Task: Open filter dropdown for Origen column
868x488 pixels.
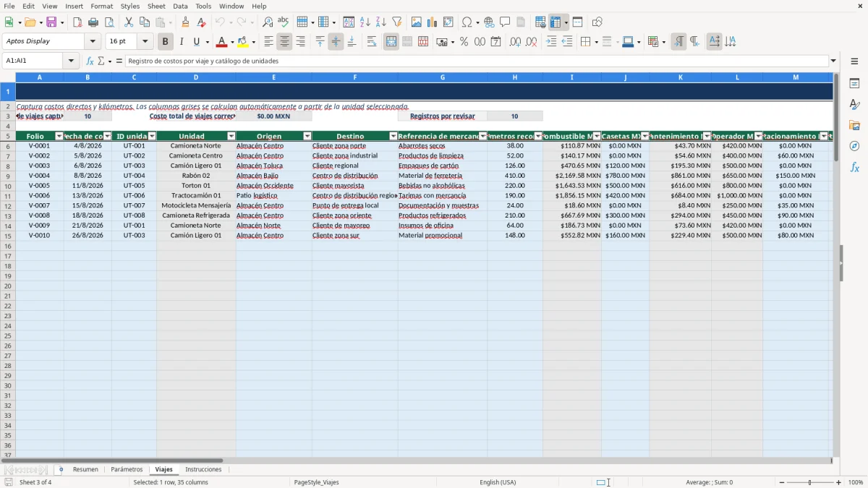Action: pyautogui.click(x=307, y=136)
